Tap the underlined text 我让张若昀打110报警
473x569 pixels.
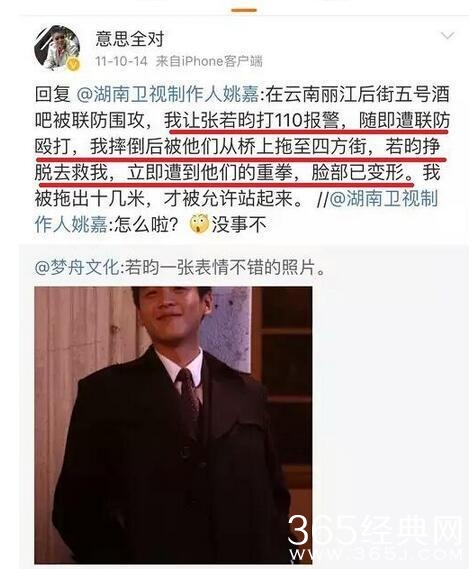(252, 120)
